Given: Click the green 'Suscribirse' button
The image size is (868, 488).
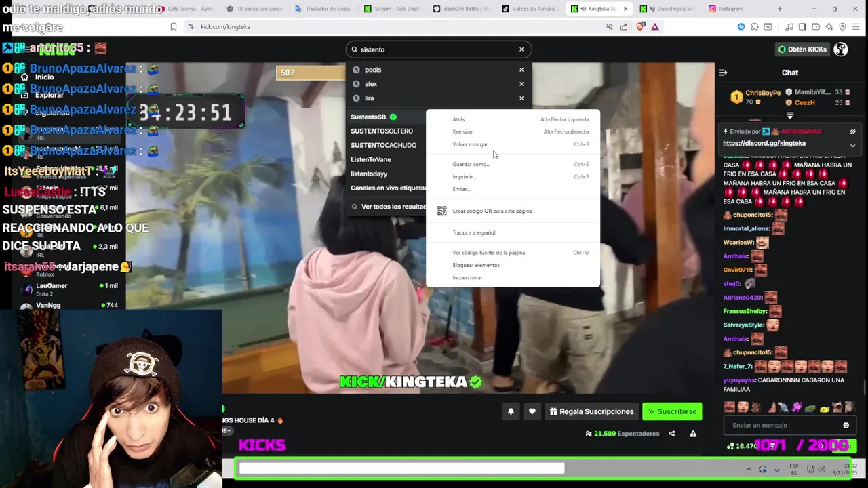Looking at the screenshot, I should coord(672,411).
